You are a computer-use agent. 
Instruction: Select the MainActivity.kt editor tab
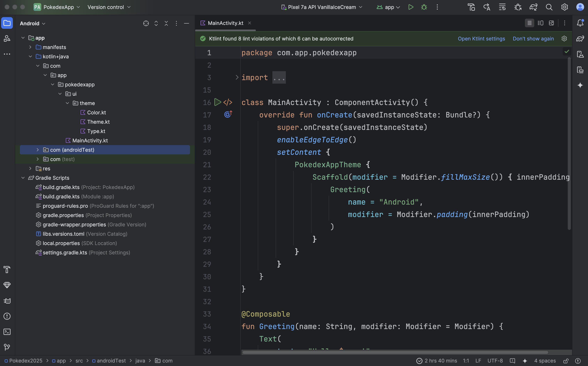pyautogui.click(x=225, y=23)
